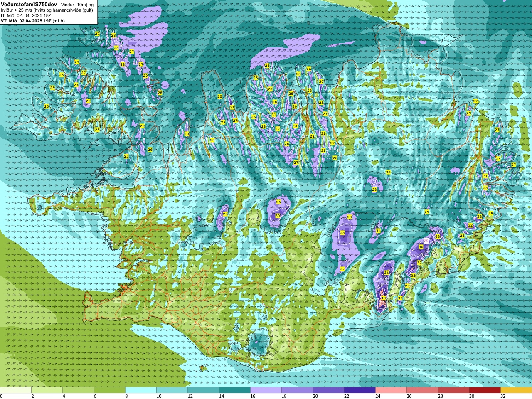
Task: Pick the 12–14 m/s teal legend swatch
Action: click(203, 390)
